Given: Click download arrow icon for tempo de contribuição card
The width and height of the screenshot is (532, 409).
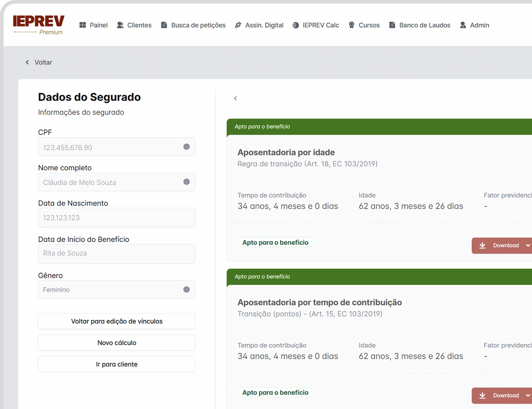Looking at the screenshot, I should click(482, 395).
